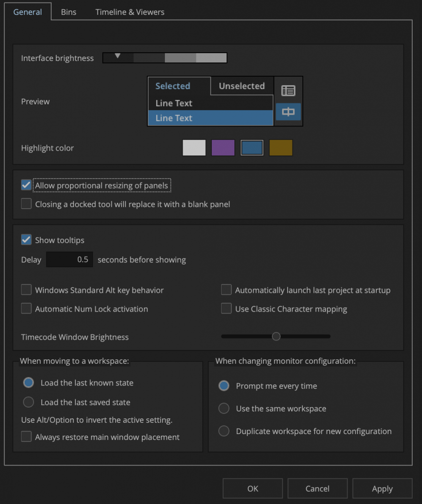Choose the gold highlight color swatch
This screenshot has width=422, height=504.
click(x=281, y=148)
